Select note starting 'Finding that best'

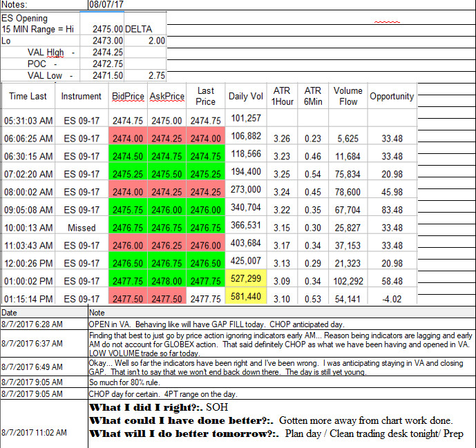click(x=280, y=344)
